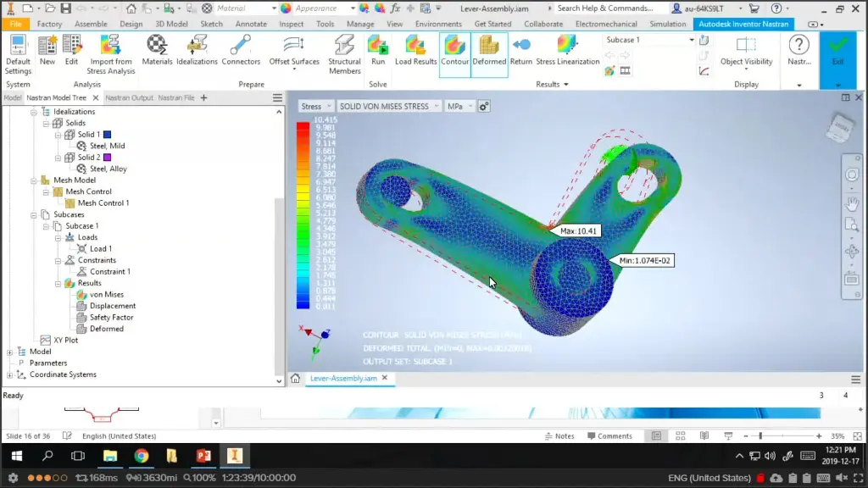868x488 pixels.
Task: Switch to the Model browser tab
Action: click(12, 97)
